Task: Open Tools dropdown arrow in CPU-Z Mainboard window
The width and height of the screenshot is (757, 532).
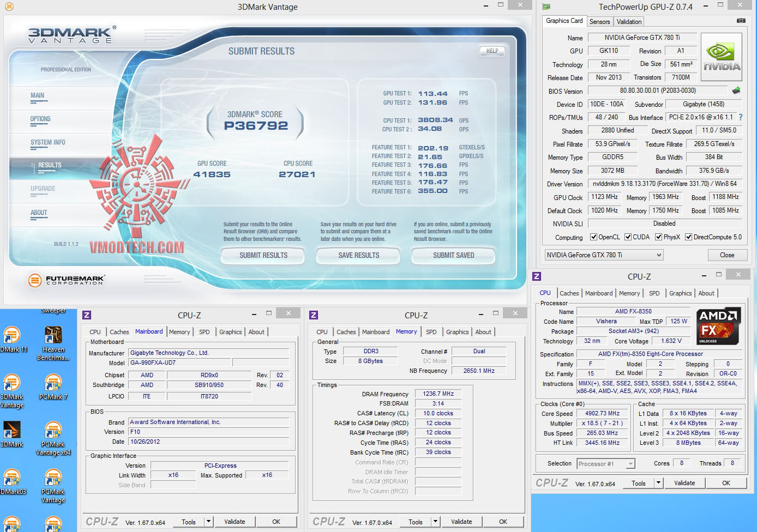Action: click(208, 522)
